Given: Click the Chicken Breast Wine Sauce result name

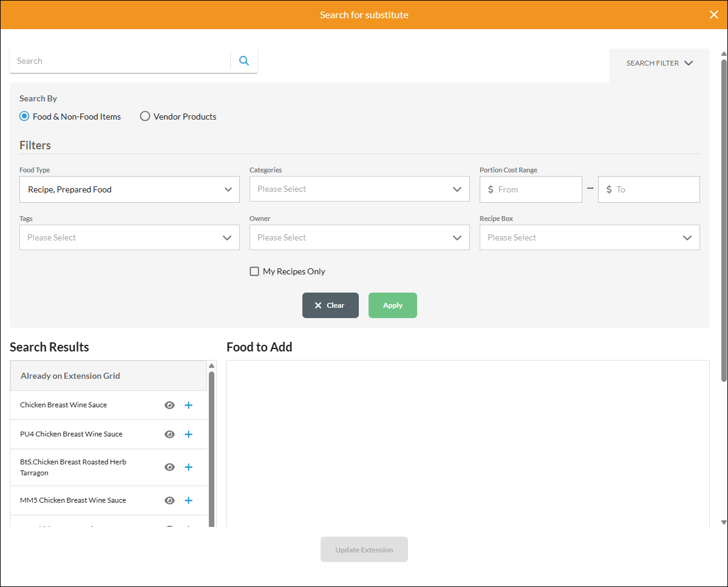Looking at the screenshot, I should click(64, 405).
